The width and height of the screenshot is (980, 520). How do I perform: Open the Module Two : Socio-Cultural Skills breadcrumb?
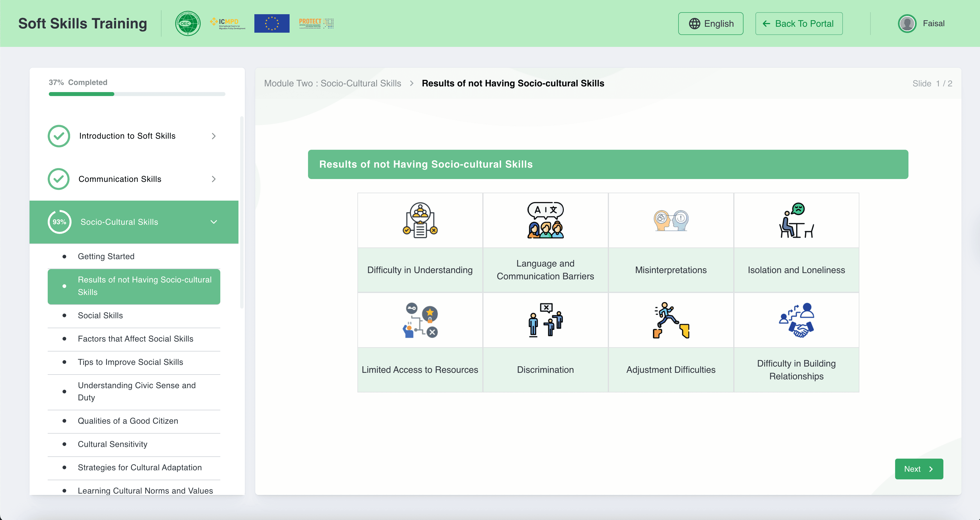coord(332,83)
